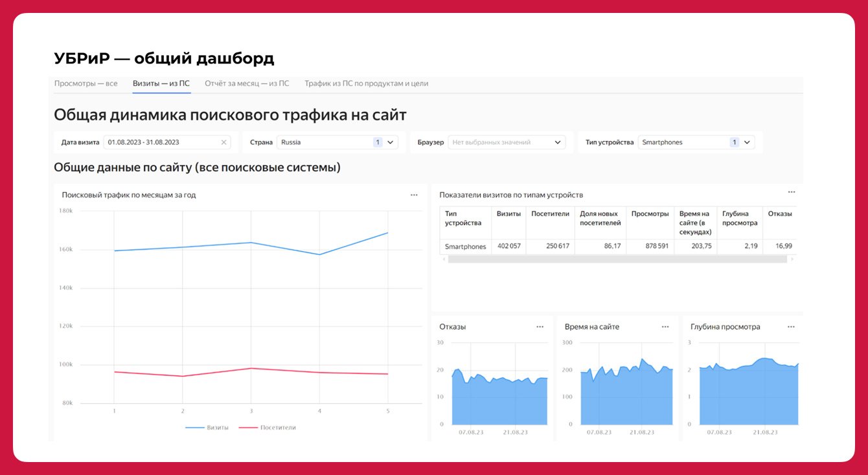The height and width of the screenshot is (475, 868).
Task: Click the page views value 878 591
Action: [x=656, y=247]
